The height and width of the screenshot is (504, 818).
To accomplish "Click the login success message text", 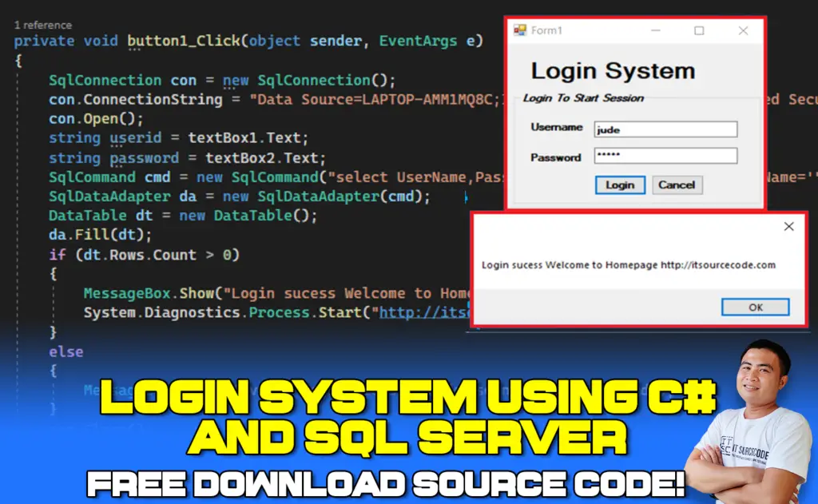I will [x=628, y=265].
